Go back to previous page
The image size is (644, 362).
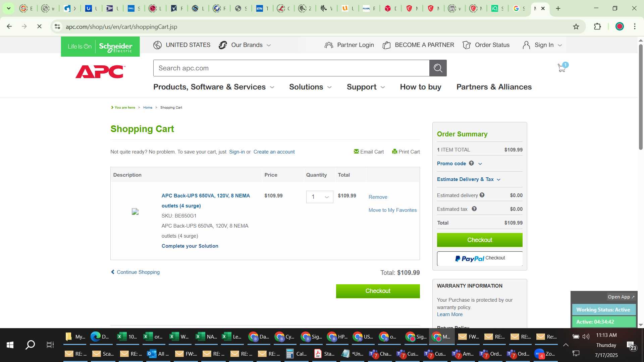click(9, 26)
